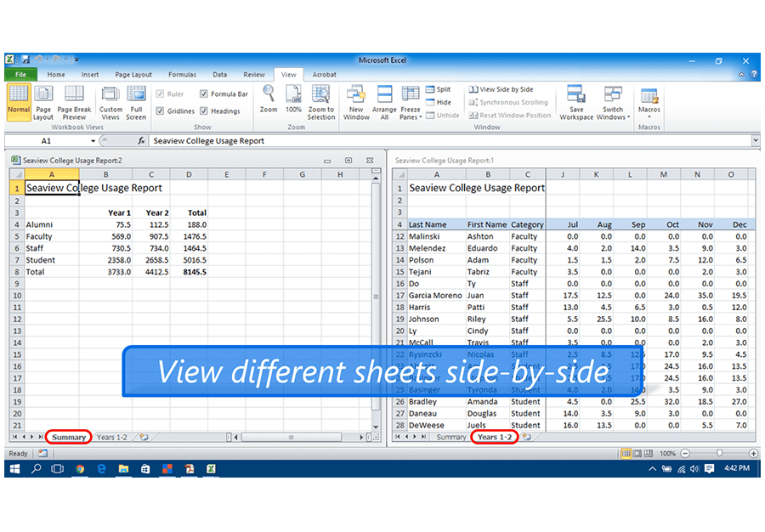Open the Action Center notifications icon
The image size is (765, 532).
710,468
